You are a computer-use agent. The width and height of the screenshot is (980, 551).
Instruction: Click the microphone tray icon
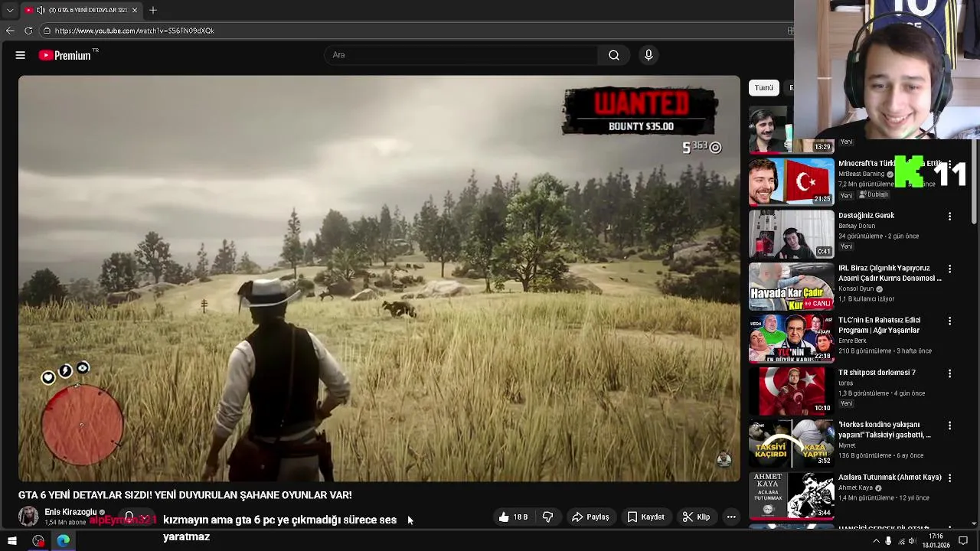pyautogui.click(x=888, y=541)
